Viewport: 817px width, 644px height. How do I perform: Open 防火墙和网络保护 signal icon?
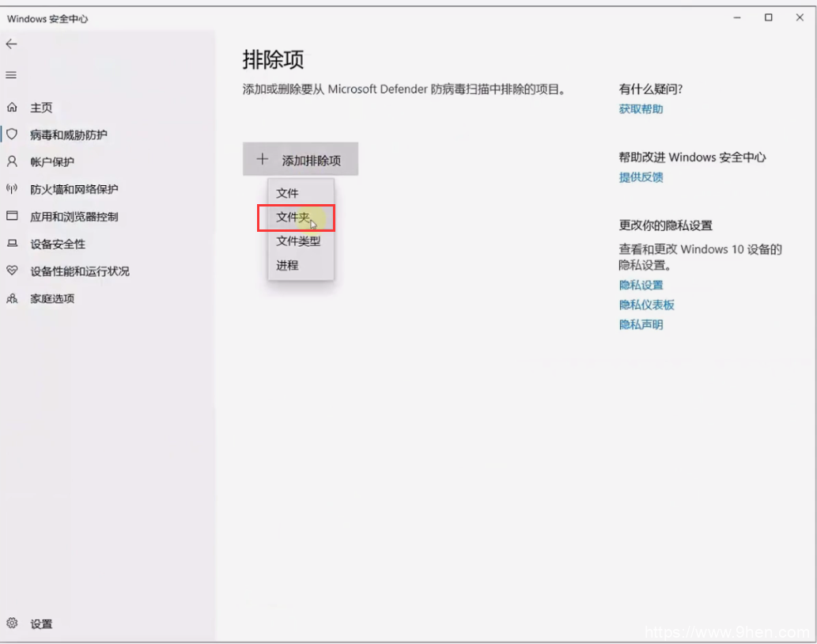[12, 189]
